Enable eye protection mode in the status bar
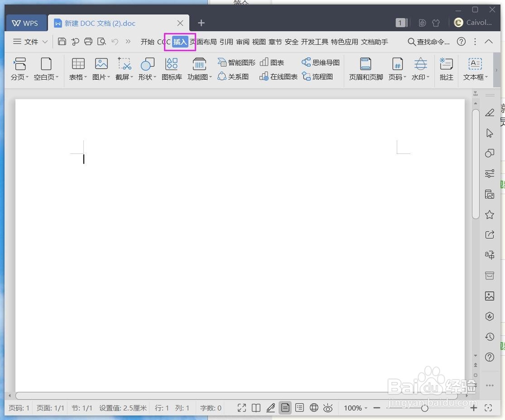505x420 pixels. (328, 408)
